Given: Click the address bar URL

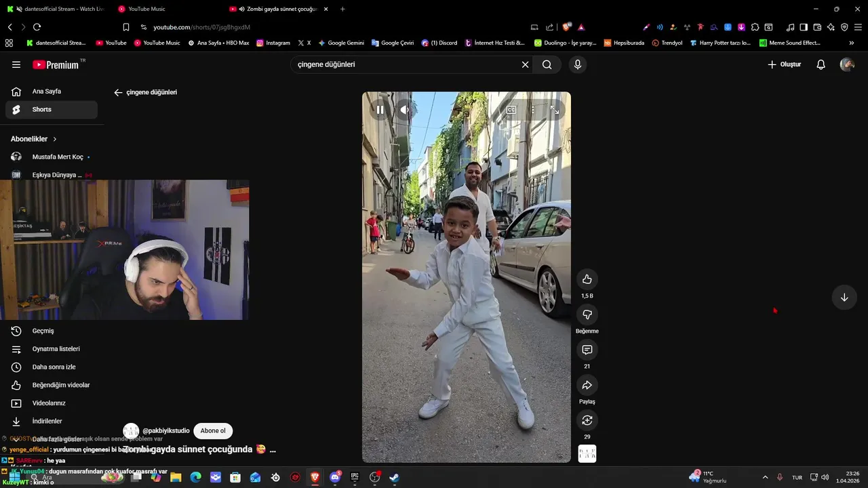Looking at the screenshot, I should coord(202,27).
